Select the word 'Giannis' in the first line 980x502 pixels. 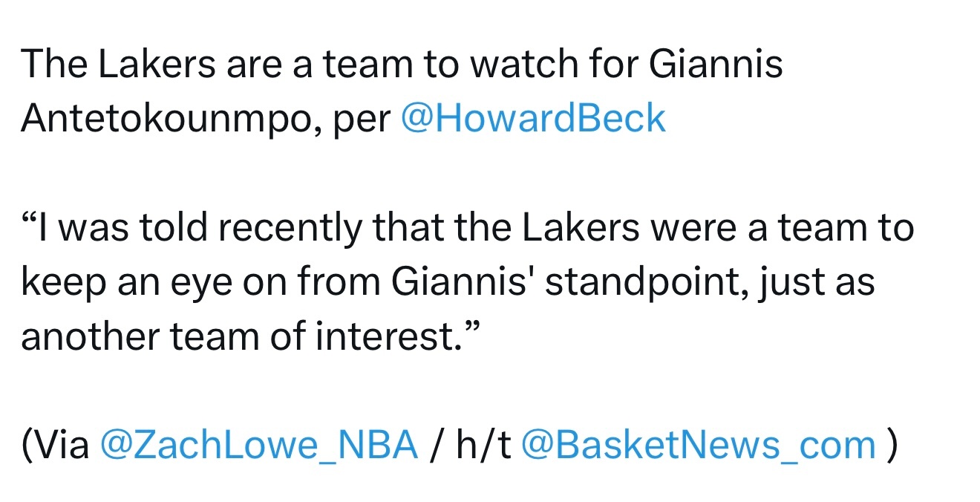point(716,65)
